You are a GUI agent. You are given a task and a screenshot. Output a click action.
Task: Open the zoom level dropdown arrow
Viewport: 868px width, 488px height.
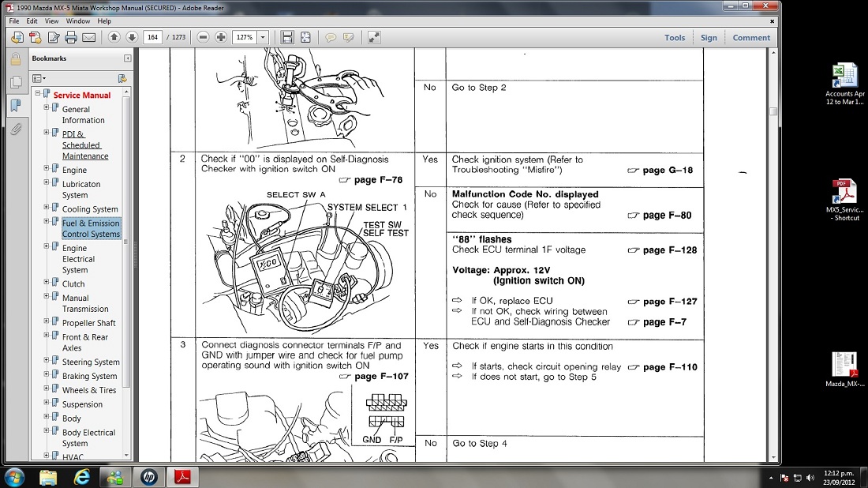(x=263, y=37)
